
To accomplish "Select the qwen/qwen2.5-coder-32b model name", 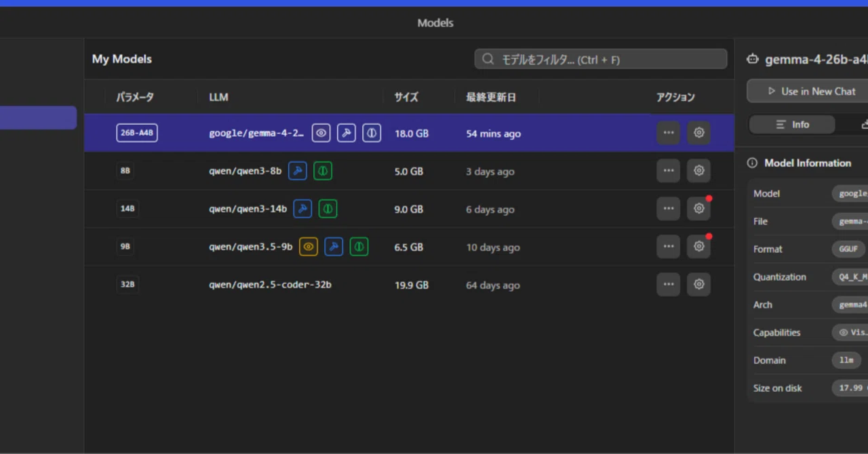I will [x=270, y=285].
